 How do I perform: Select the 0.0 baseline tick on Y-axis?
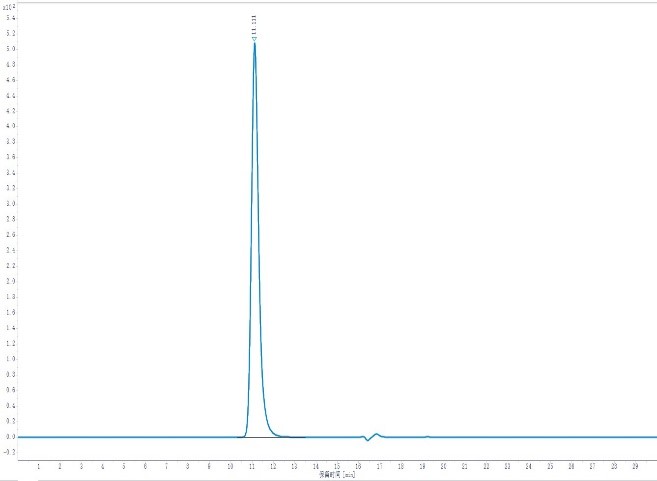pos(9,437)
